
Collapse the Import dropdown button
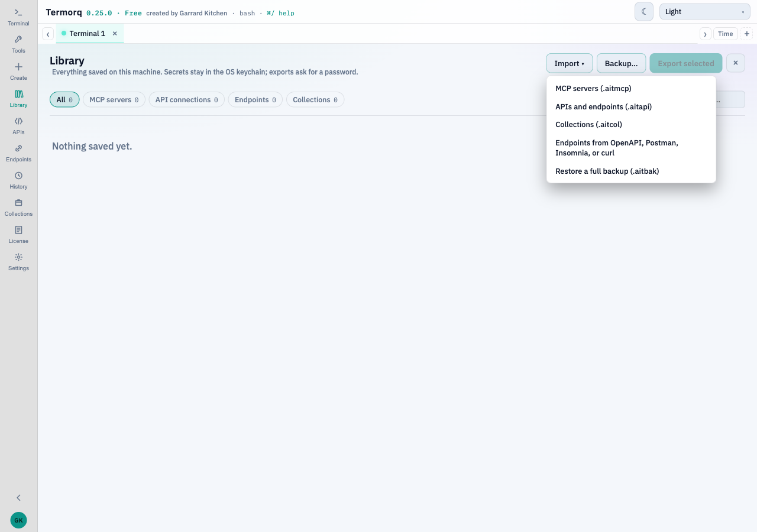pos(570,63)
